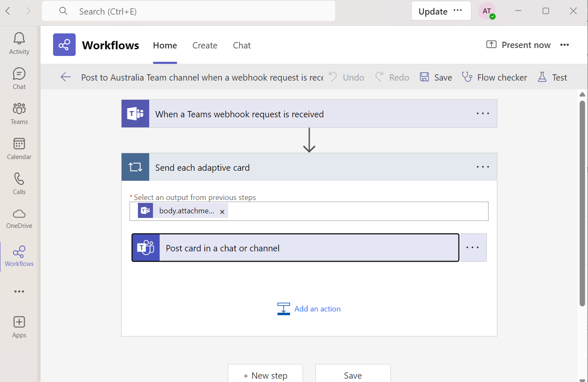Image resolution: width=588 pixels, height=382 pixels.
Task: Click the flow title text
Action: tap(202, 77)
